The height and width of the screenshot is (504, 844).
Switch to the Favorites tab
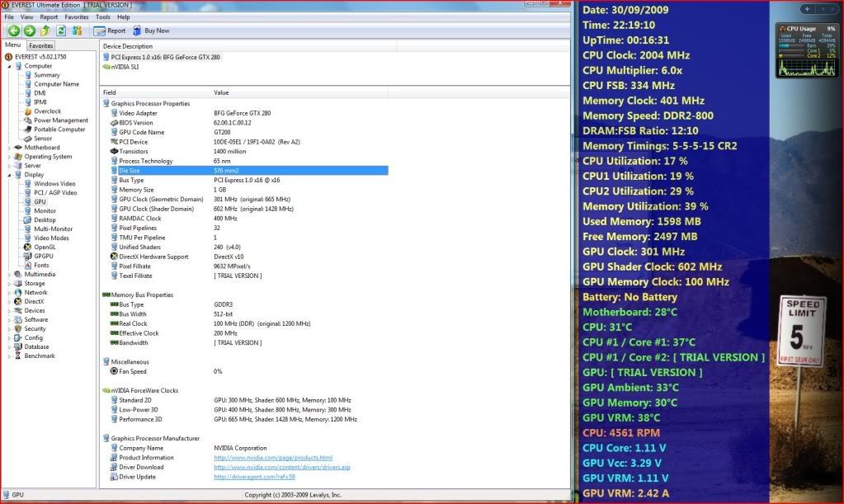coord(41,45)
